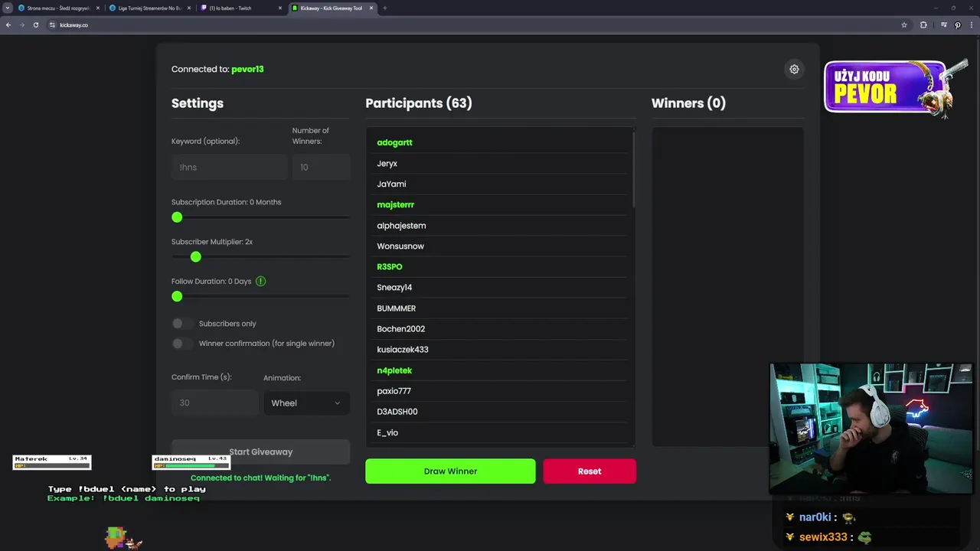The width and height of the screenshot is (980, 551).
Task: Click the Keyword input field
Action: [x=229, y=167]
